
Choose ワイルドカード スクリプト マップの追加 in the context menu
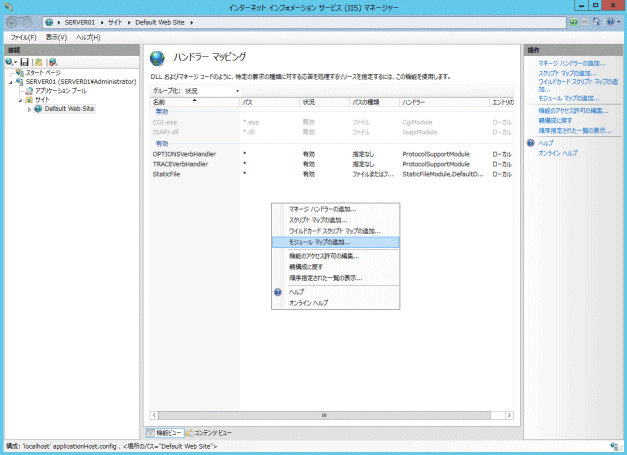pos(335,231)
